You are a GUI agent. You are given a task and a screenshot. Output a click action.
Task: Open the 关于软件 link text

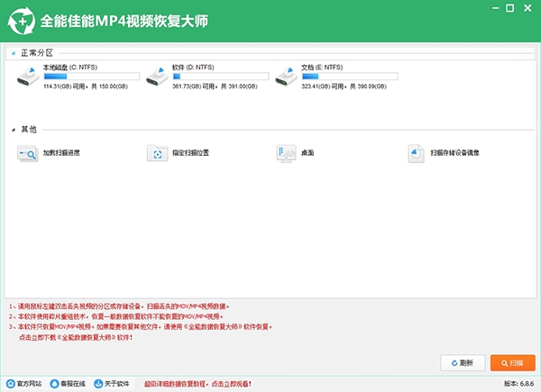click(116, 384)
